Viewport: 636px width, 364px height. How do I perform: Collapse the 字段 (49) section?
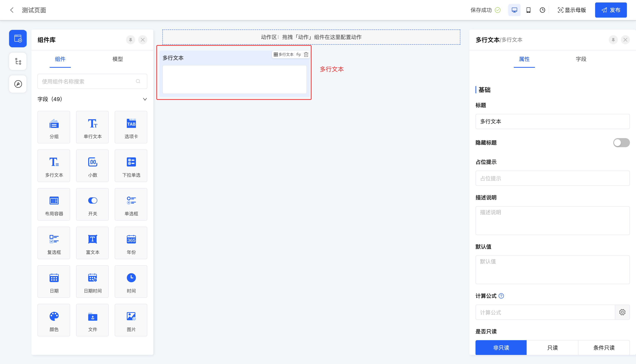click(x=145, y=99)
